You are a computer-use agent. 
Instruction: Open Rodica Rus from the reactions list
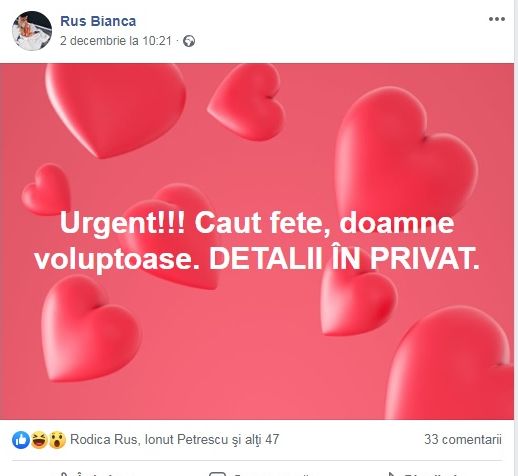click(103, 439)
